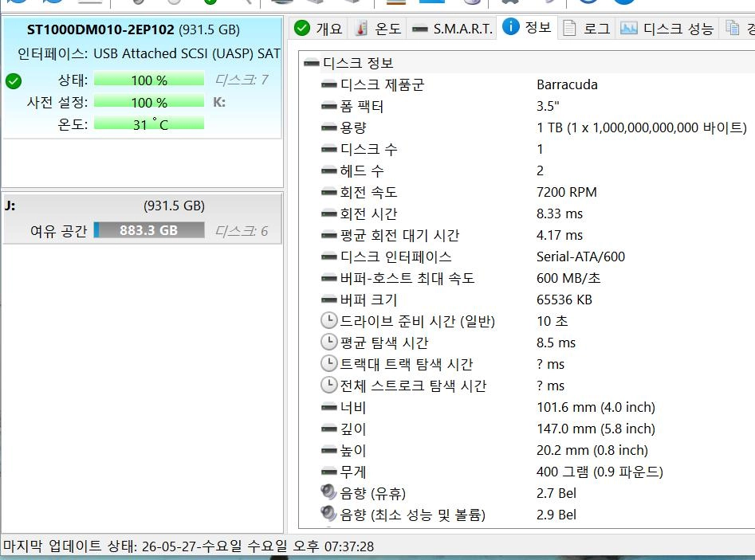The width and height of the screenshot is (755, 560).
Task: Click the 디스크 수 row label
Action: pyautogui.click(x=369, y=149)
